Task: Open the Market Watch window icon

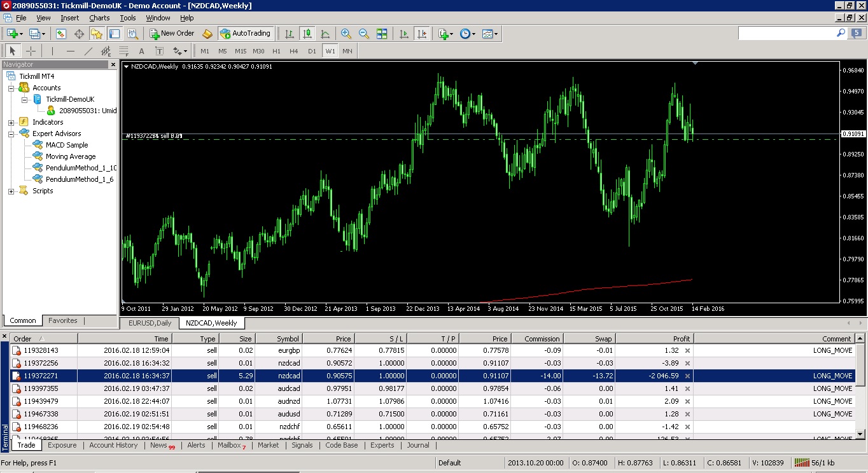Action: [61, 34]
